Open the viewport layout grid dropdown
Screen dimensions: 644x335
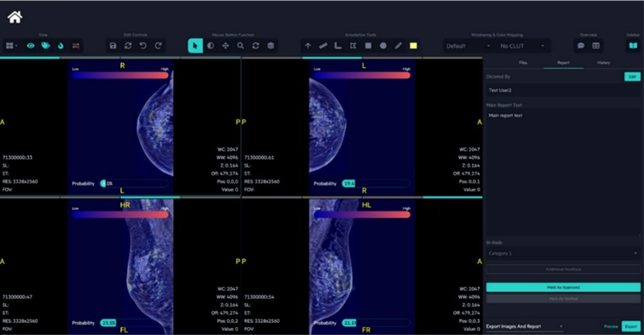[12, 46]
